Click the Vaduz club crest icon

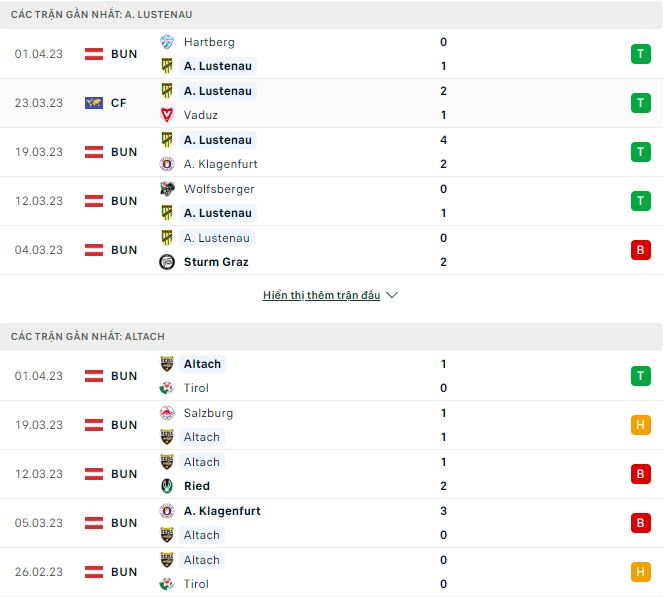point(167,115)
